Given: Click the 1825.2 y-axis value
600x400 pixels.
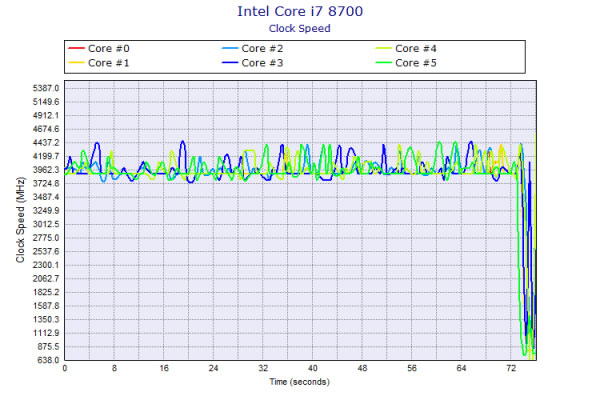Looking at the screenshot, I should coord(46,292).
